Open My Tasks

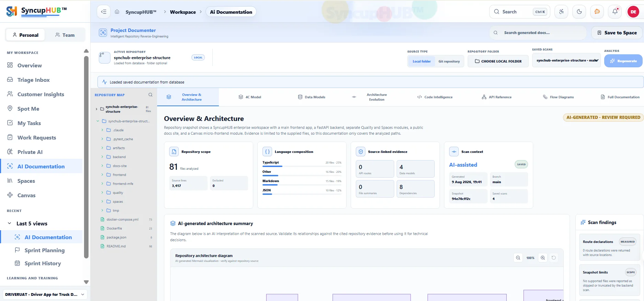pyautogui.click(x=41, y=123)
